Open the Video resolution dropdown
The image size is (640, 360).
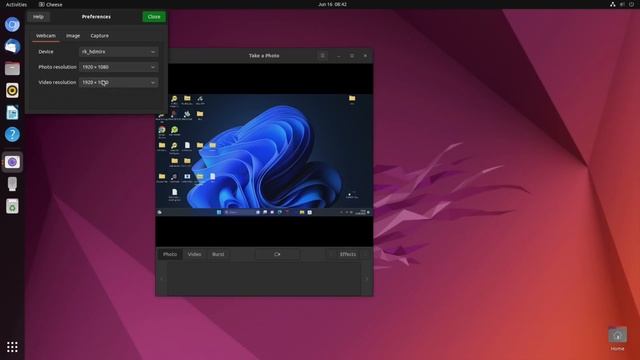tap(118, 82)
